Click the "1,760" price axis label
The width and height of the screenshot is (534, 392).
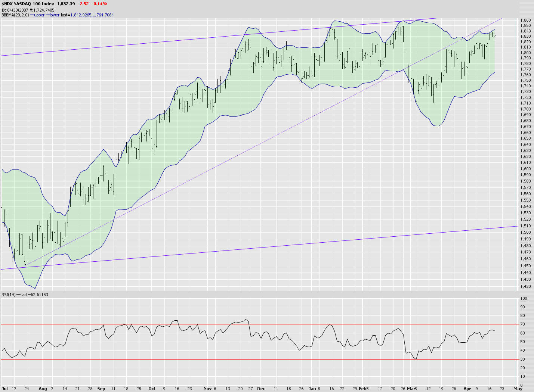point(525,75)
